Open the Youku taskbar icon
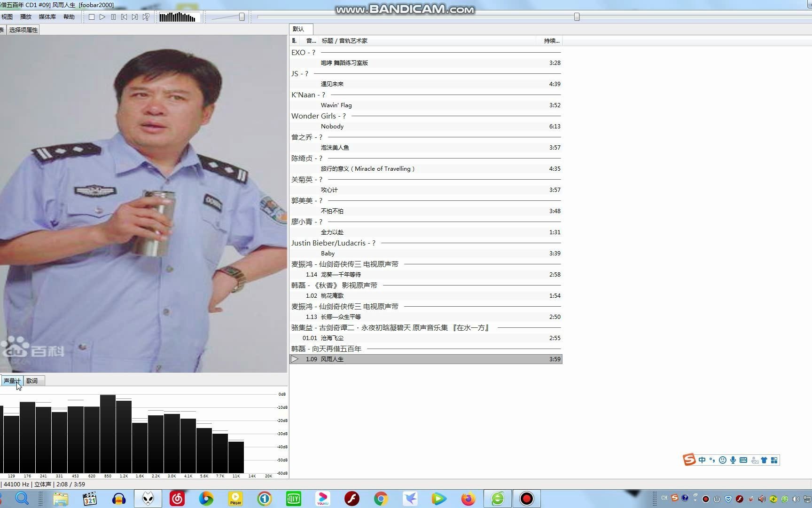Screen dimensions: 812x508 323,499
